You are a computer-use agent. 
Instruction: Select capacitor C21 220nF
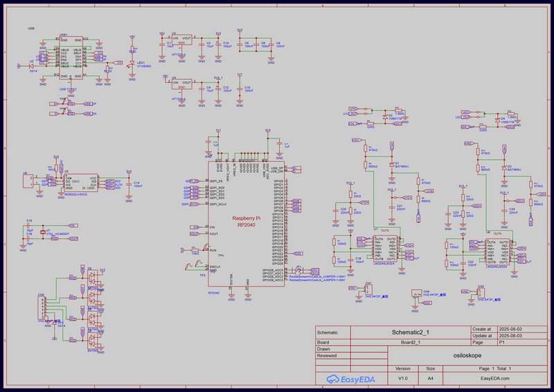pyautogui.click(x=391, y=207)
